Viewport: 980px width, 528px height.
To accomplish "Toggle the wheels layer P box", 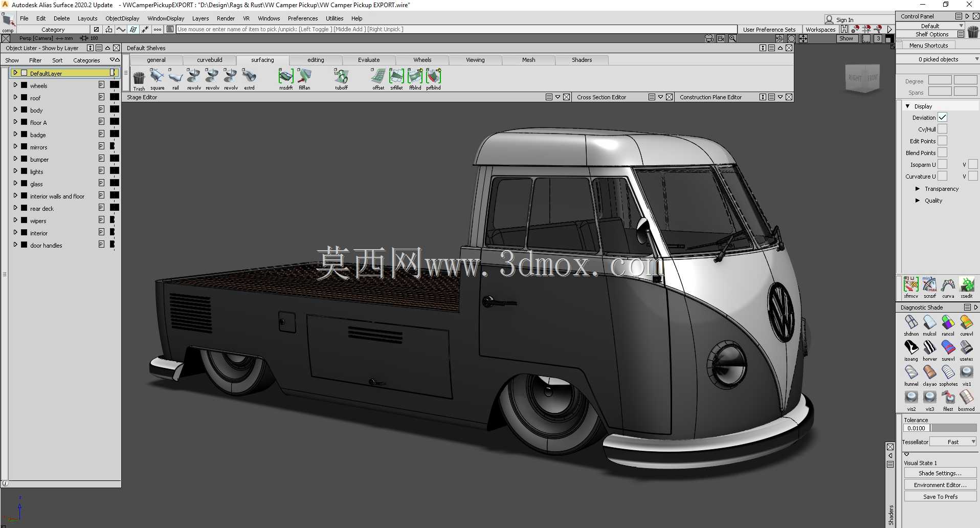I will tap(101, 85).
